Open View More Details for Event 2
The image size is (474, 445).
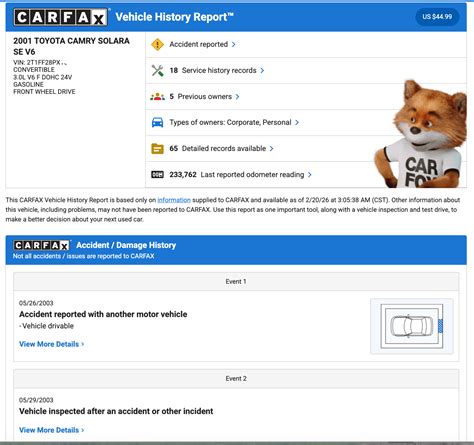52,430
